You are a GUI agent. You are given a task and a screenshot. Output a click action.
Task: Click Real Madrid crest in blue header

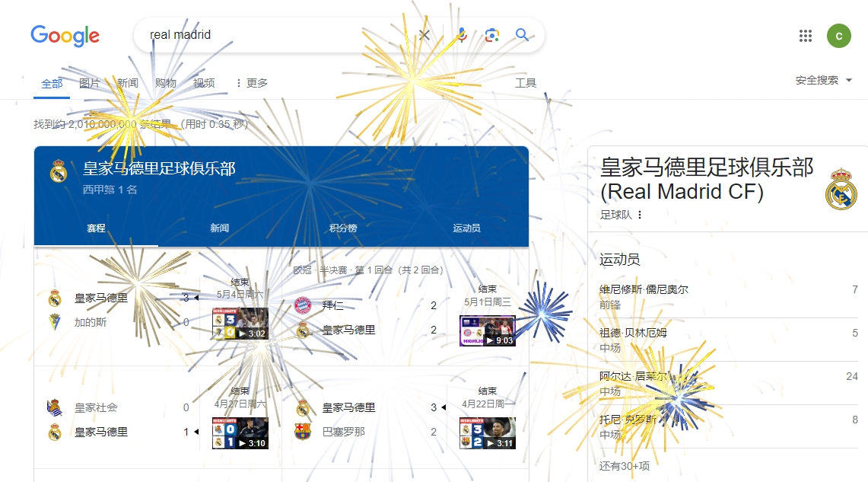point(59,171)
